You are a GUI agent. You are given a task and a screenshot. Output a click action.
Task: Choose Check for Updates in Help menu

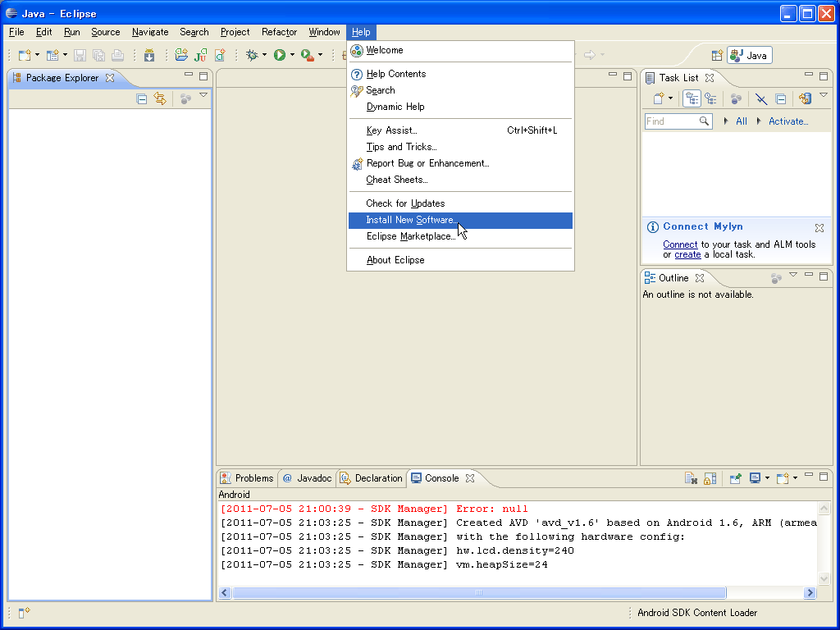tap(460, 203)
